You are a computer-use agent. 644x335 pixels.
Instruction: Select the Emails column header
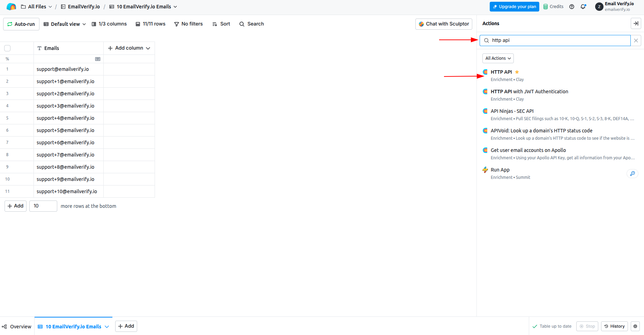click(69, 48)
